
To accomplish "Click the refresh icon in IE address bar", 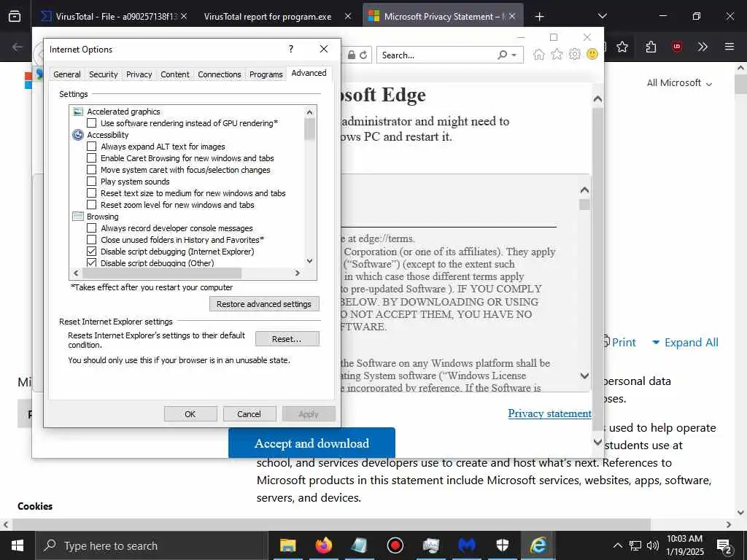I will click(363, 55).
